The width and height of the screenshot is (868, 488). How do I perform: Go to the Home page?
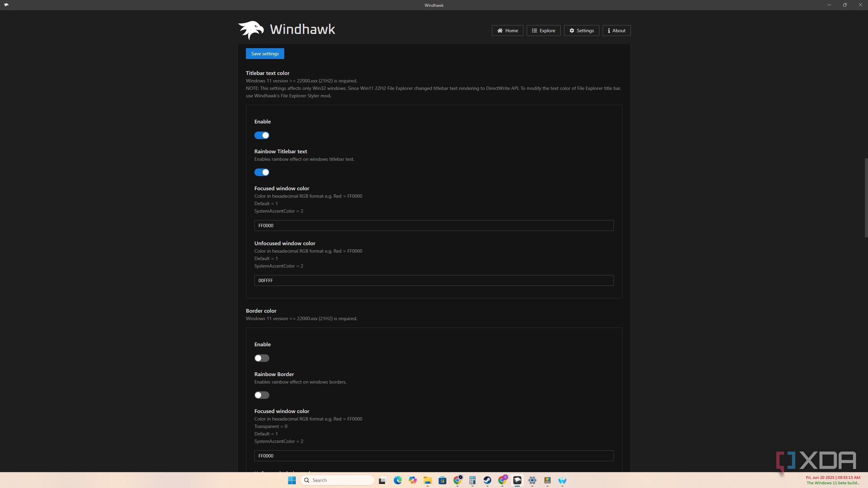point(507,31)
